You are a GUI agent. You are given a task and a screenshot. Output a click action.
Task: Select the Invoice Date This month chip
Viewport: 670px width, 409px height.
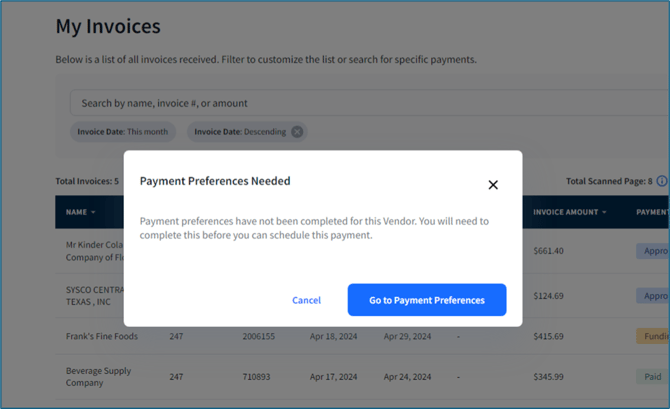(x=123, y=132)
